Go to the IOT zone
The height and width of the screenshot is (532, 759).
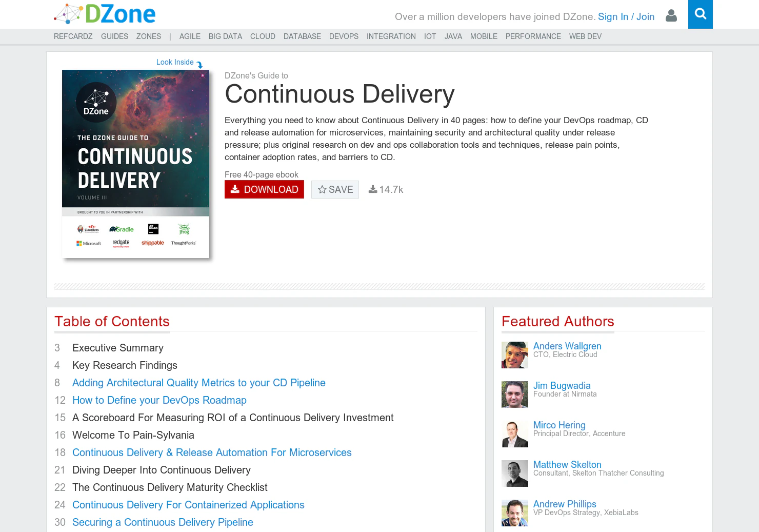point(430,36)
